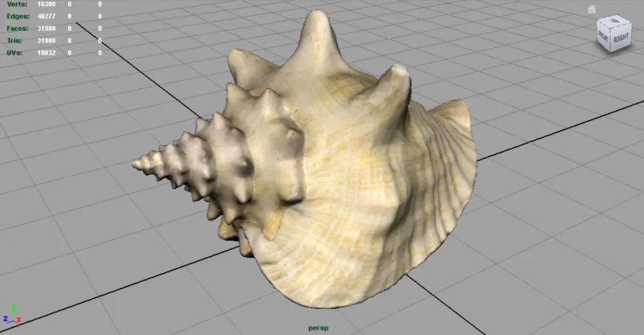
Task: Click the 'Verts:' label in the heads-up display
Action: pos(16,4)
